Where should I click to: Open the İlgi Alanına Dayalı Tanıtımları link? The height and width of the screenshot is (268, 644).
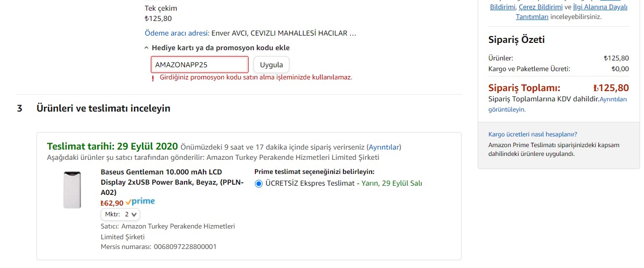click(x=572, y=12)
